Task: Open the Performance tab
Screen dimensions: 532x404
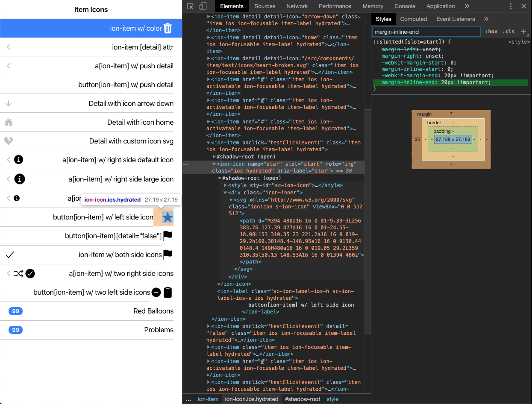Action: click(x=335, y=6)
